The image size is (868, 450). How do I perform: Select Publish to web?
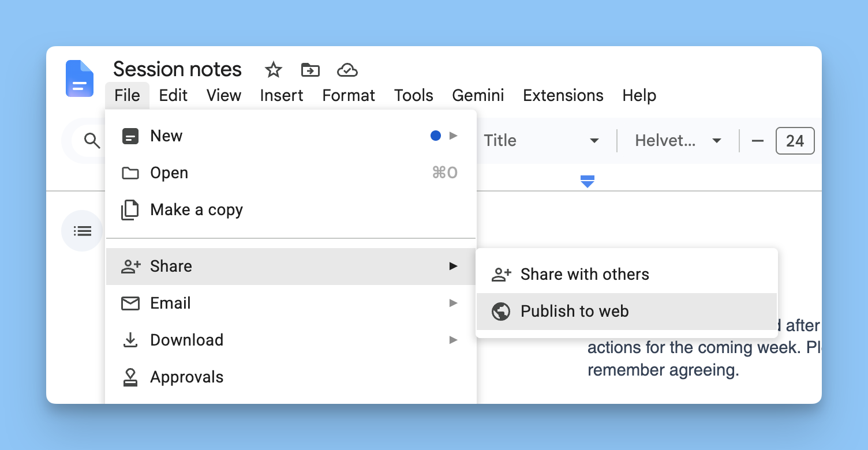coord(627,312)
